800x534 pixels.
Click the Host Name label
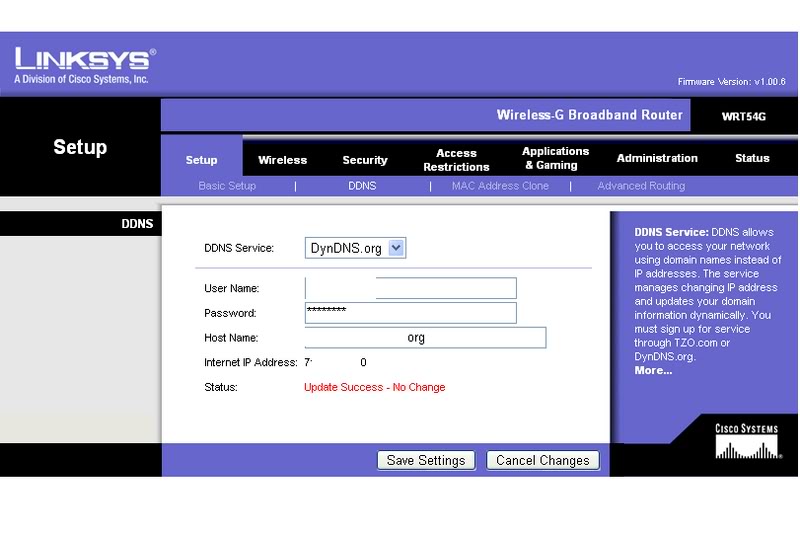click(x=231, y=338)
